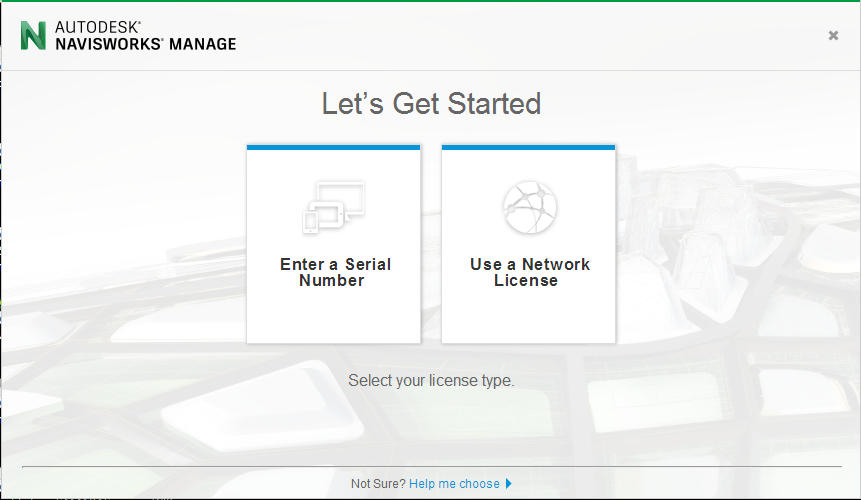Click blue top bar of Serial Number card
The width and height of the screenshot is (861, 500).
point(334,147)
